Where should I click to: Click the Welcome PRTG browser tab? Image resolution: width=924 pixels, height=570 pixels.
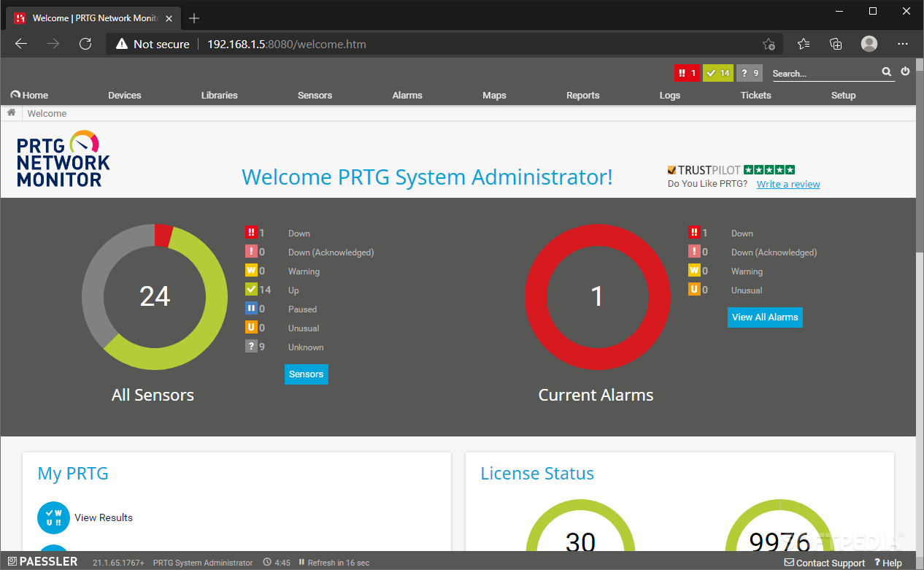tap(93, 18)
